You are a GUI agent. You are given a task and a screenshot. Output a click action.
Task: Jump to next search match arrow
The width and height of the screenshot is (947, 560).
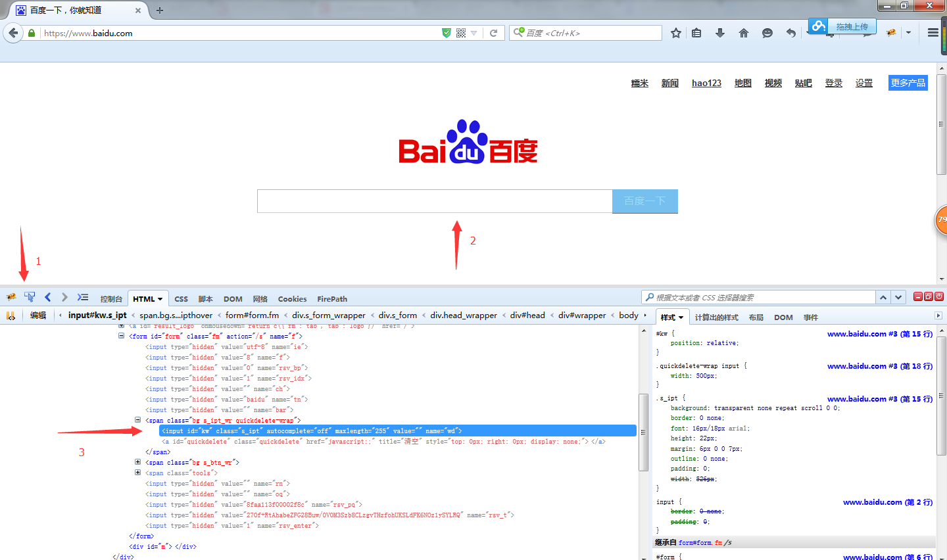click(x=898, y=298)
